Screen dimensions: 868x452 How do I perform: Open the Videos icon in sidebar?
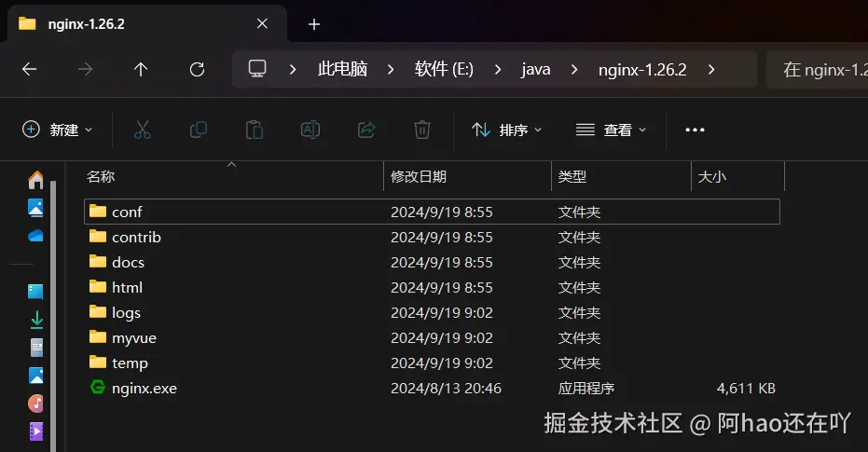[36, 431]
